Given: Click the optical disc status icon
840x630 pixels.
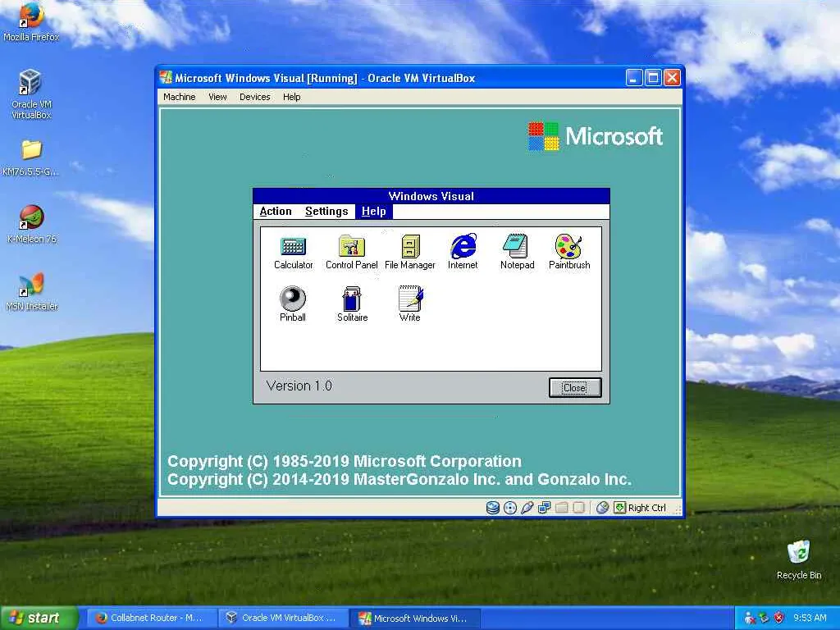Looking at the screenshot, I should 510,507.
